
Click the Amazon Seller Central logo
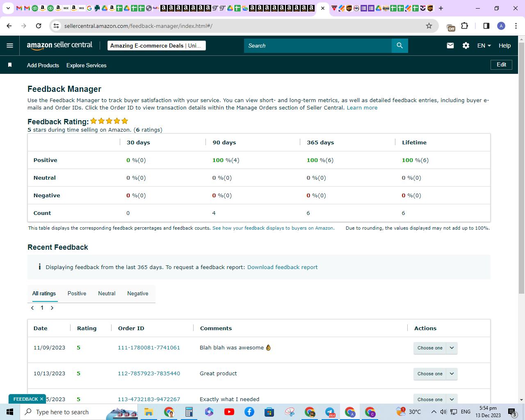[x=59, y=46]
